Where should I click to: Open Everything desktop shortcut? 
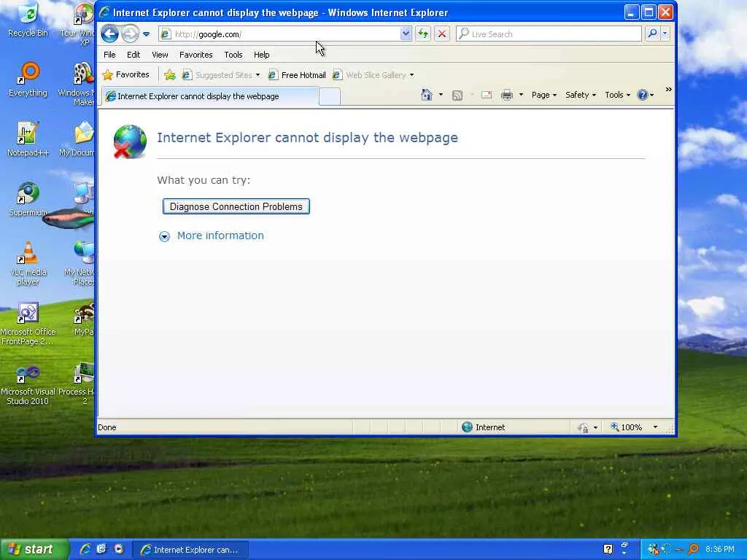[28, 80]
